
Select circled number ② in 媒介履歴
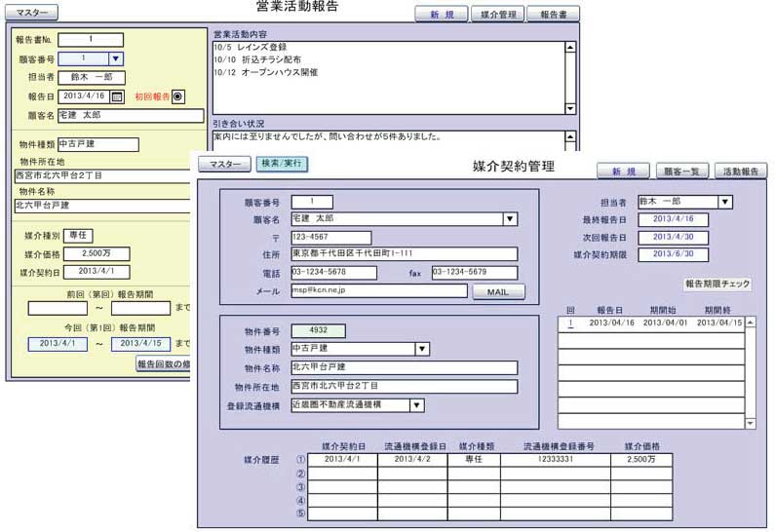(x=300, y=474)
